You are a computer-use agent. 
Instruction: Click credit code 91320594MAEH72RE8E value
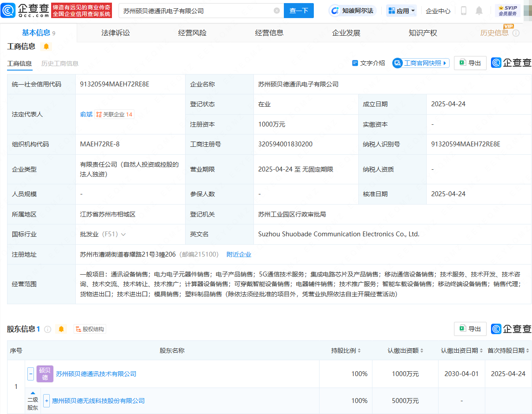tap(115, 84)
